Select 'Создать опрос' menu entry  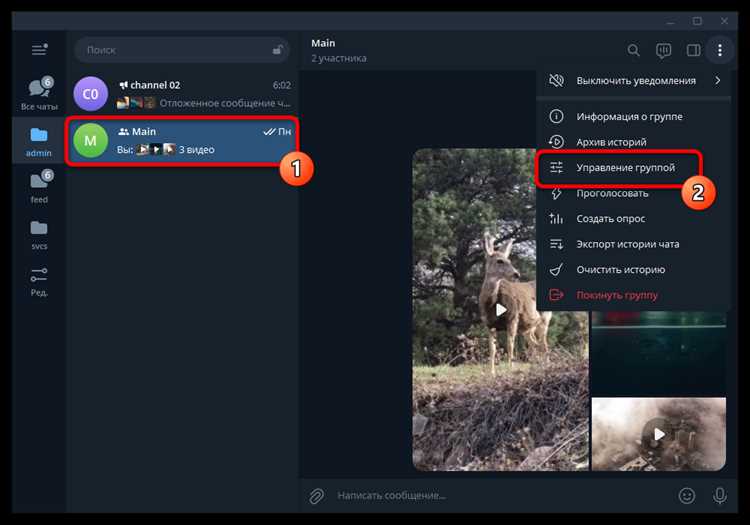(633, 219)
